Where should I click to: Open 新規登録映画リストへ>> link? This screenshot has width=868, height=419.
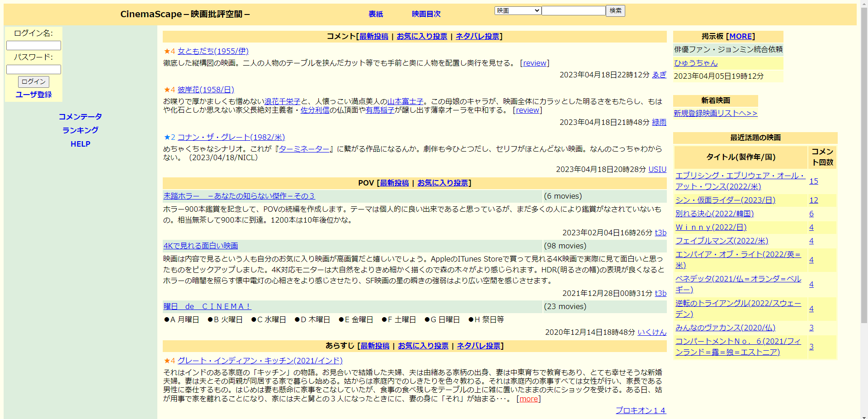pyautogui.click(x=716, y=113)
